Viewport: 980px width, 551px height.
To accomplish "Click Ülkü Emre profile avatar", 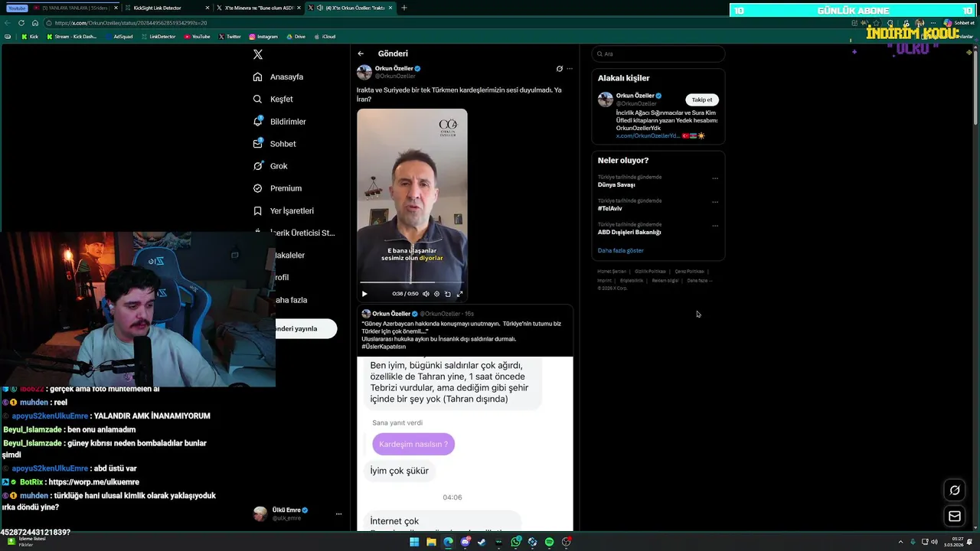I will [x=260, y=514].
